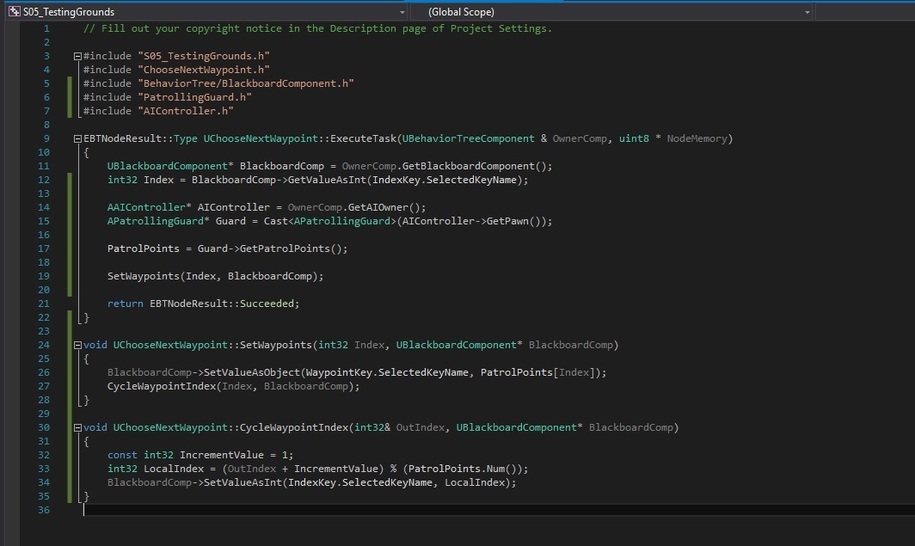Screen dimensions: 915x546
Task: Fold the CycleWaypointIndex function on line 30
Action: (78, 427)
